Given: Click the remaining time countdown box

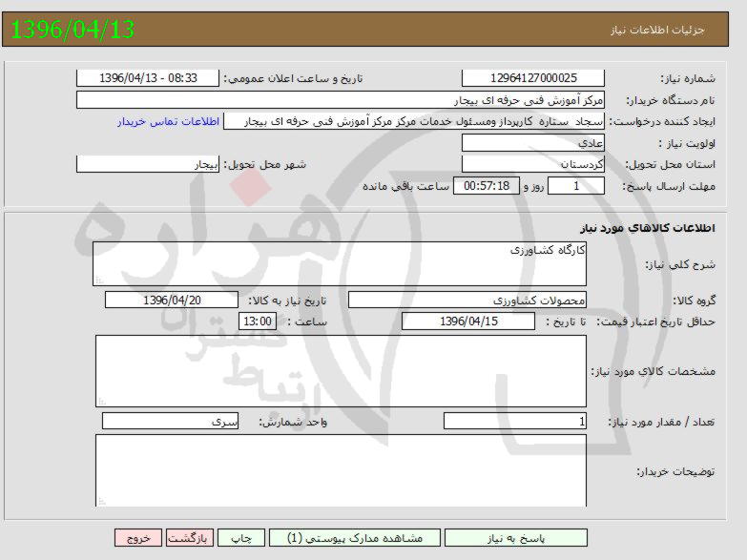Looking at the screenshot, I should point(488,186).
